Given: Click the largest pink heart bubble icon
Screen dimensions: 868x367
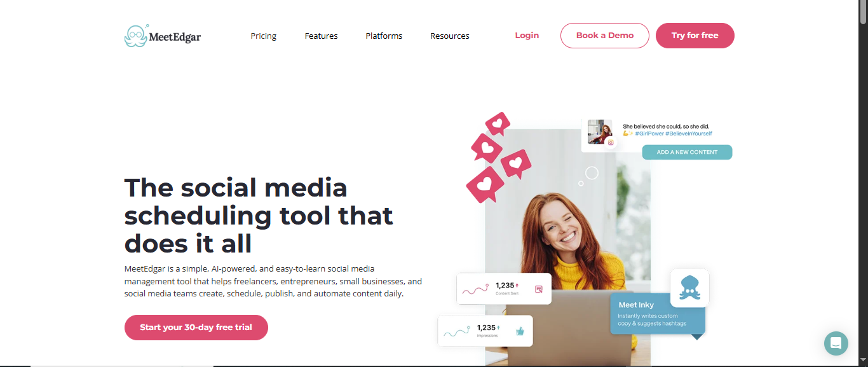Looking at the screenshot, I should [x=485, y=184].
